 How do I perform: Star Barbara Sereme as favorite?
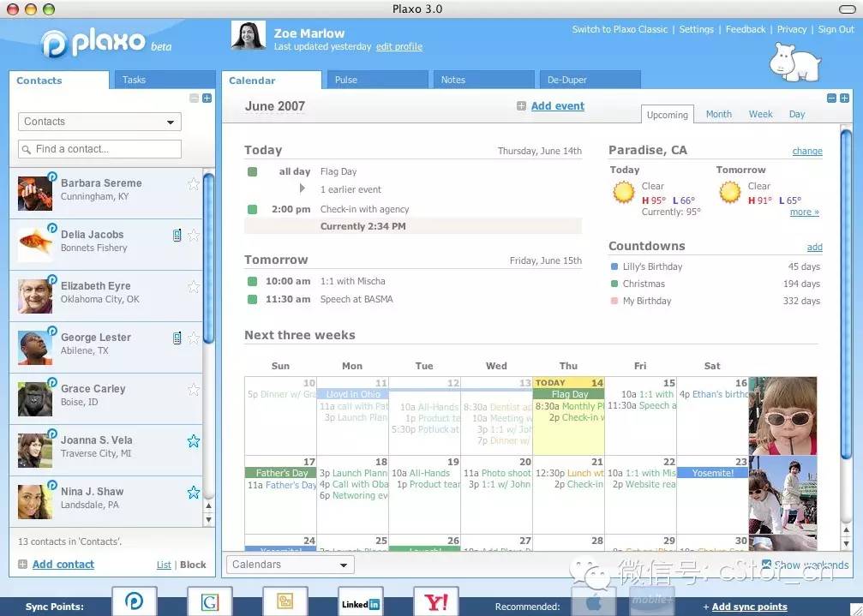193,184
